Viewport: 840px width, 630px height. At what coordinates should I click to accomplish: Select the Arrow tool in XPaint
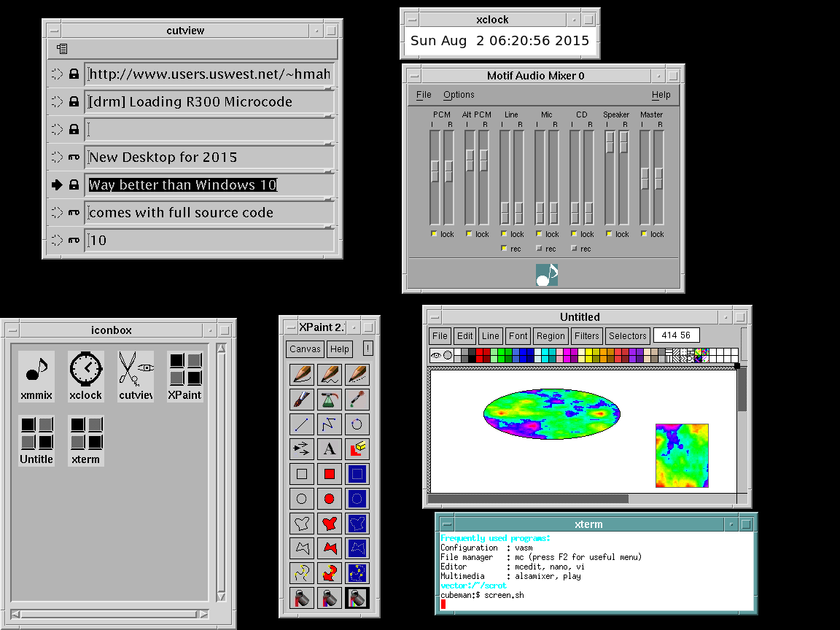(x=302, y=449)
